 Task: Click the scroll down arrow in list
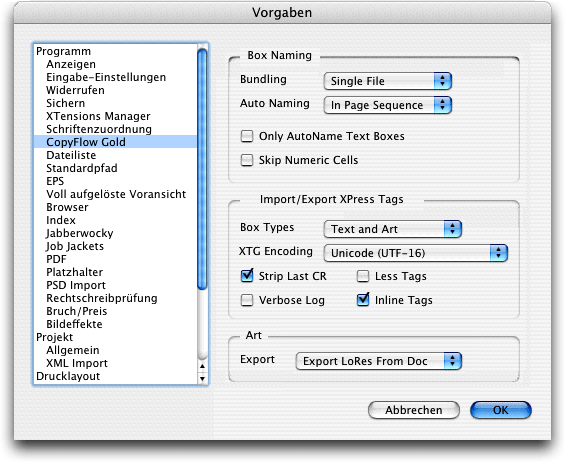coord(202,378)
